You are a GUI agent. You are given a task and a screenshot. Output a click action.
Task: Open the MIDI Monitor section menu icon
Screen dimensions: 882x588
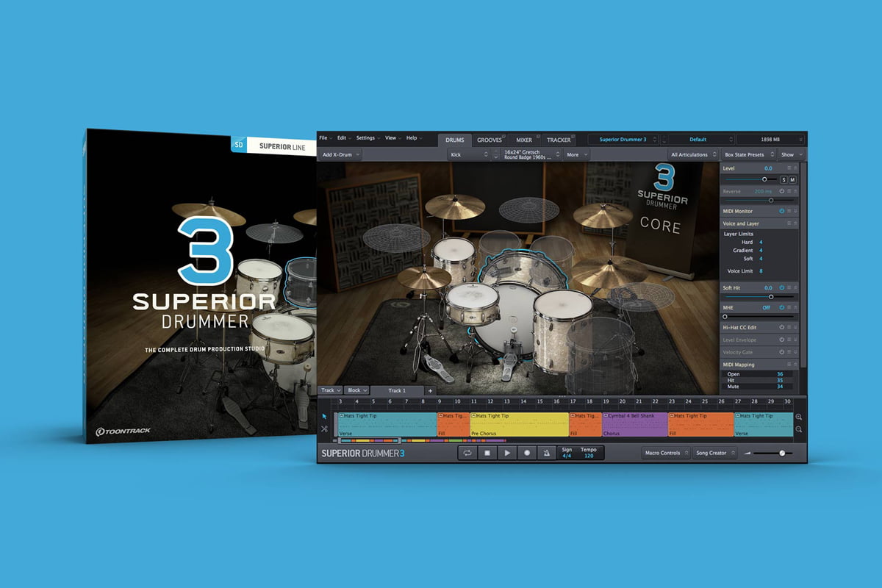(789, 211)
